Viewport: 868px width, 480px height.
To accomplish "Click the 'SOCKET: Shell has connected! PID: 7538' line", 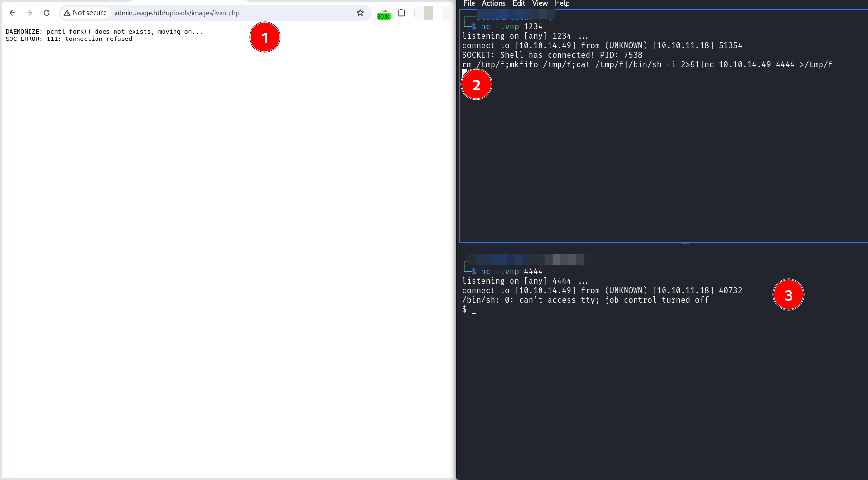I will pyautogui.click(x=552, y=55).
